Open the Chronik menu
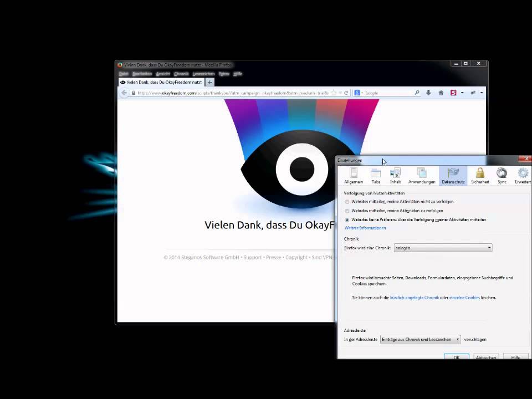 click(181, 74)
